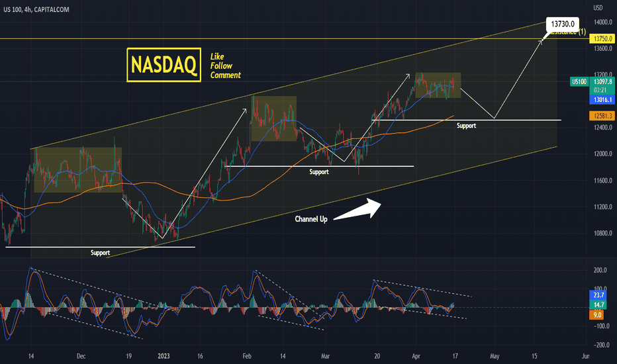Click the USD currency label on price axis
The image size is (617, 364).
[x=598, y=7]
